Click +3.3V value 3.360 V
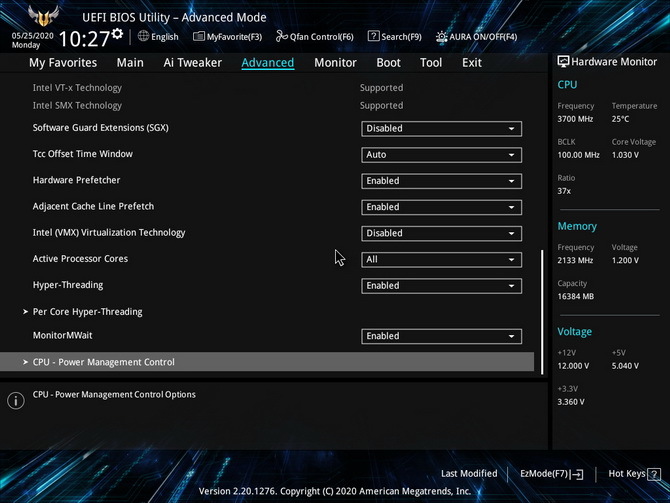670x503 pixels. tap(570, 402)
